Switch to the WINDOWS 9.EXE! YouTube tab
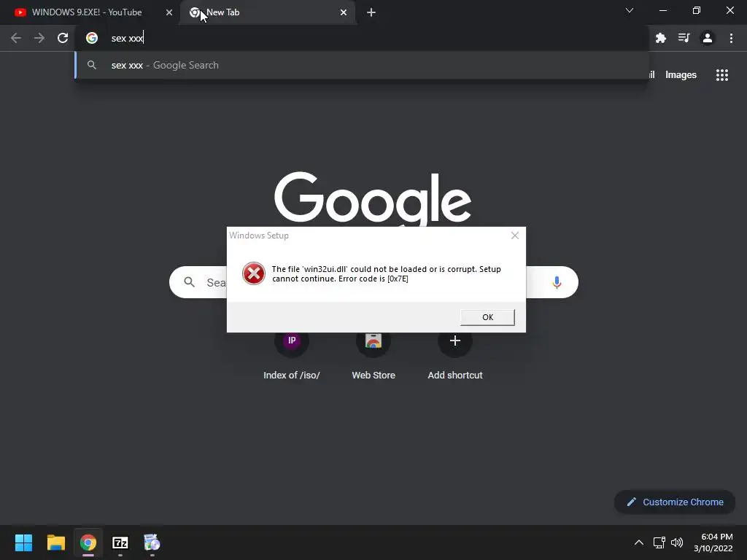747x560 pixels. tap(87, 12)
